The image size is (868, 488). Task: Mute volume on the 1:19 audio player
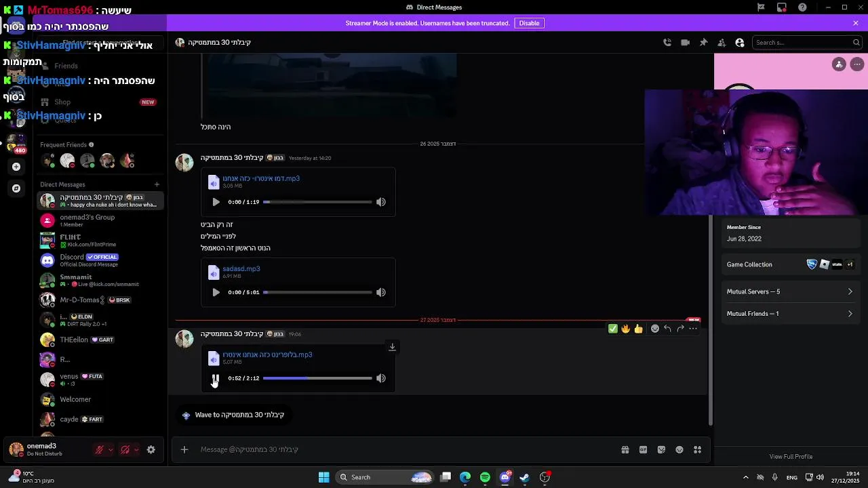tap(381, 202)
